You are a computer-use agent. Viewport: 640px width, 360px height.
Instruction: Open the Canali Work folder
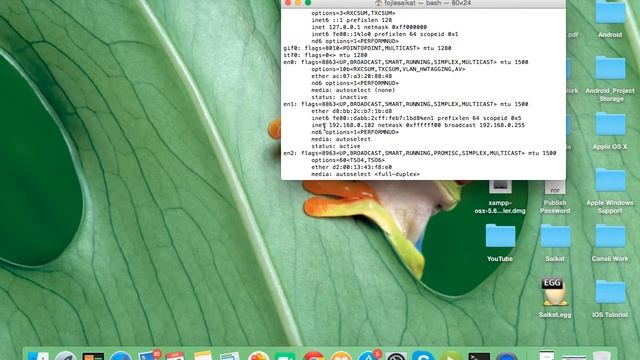tap(610, 236)
